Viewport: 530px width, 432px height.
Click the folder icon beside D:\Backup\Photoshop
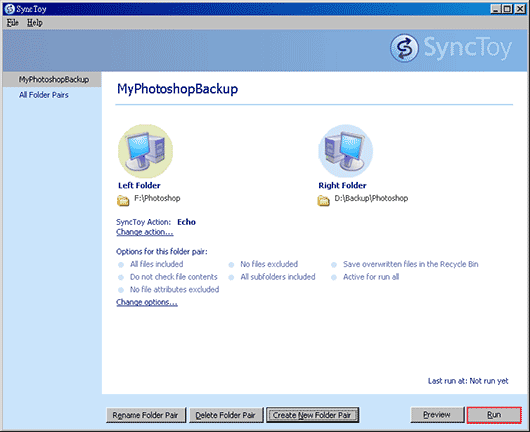click(323, 200)
